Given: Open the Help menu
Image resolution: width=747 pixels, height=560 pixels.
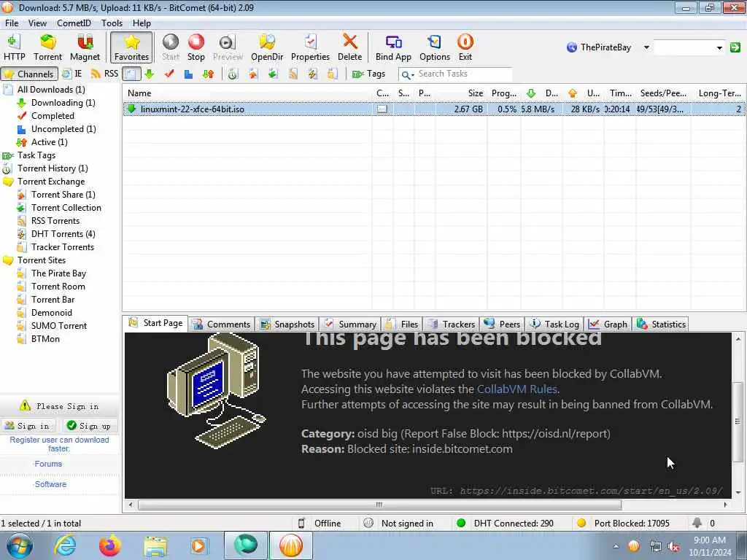Looking at the screenshot, I should tap(142, 23).
